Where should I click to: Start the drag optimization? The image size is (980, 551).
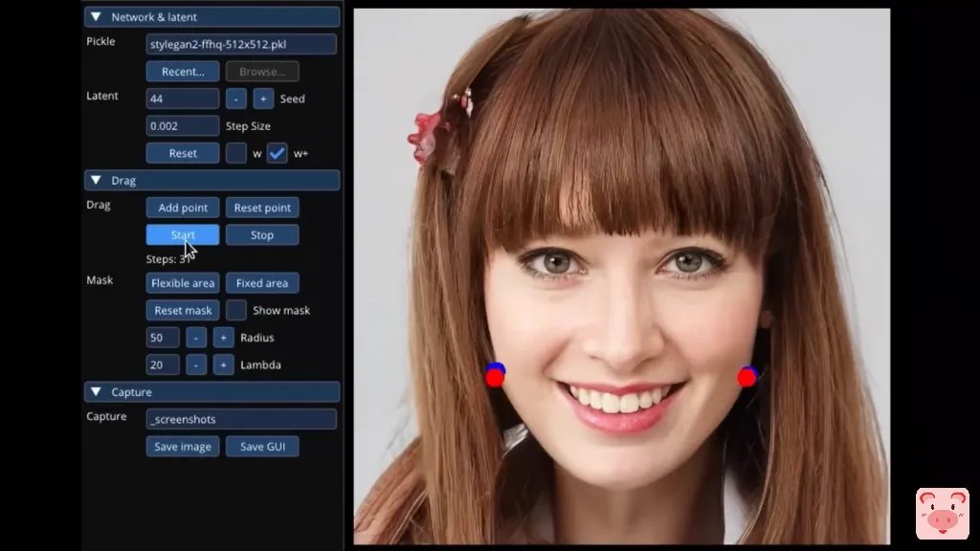183,235
